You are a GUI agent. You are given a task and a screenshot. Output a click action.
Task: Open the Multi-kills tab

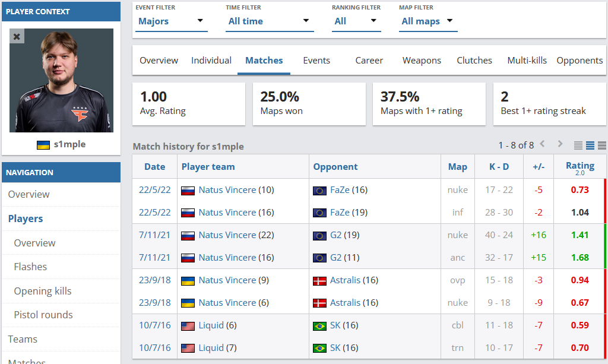click(527, 61)
